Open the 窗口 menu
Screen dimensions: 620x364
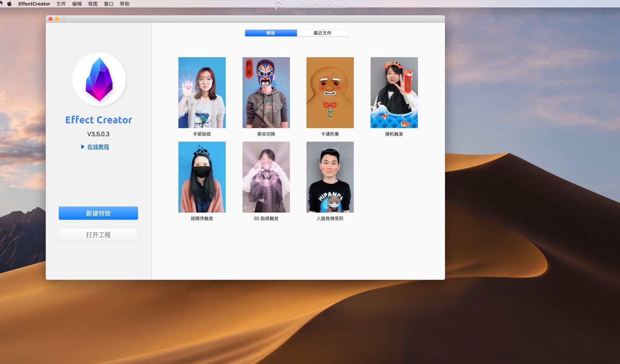pyautogui.click(x=109, y=4)
